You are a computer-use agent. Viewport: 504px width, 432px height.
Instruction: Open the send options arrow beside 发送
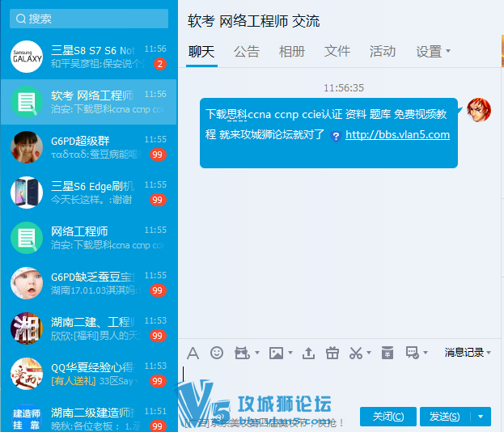(481, 417)
